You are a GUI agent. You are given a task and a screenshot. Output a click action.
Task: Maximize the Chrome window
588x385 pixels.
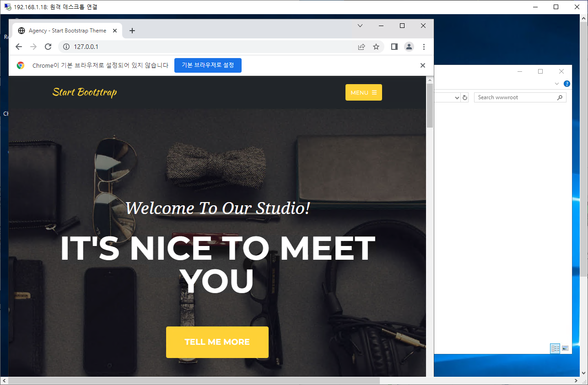pos(402,26)
